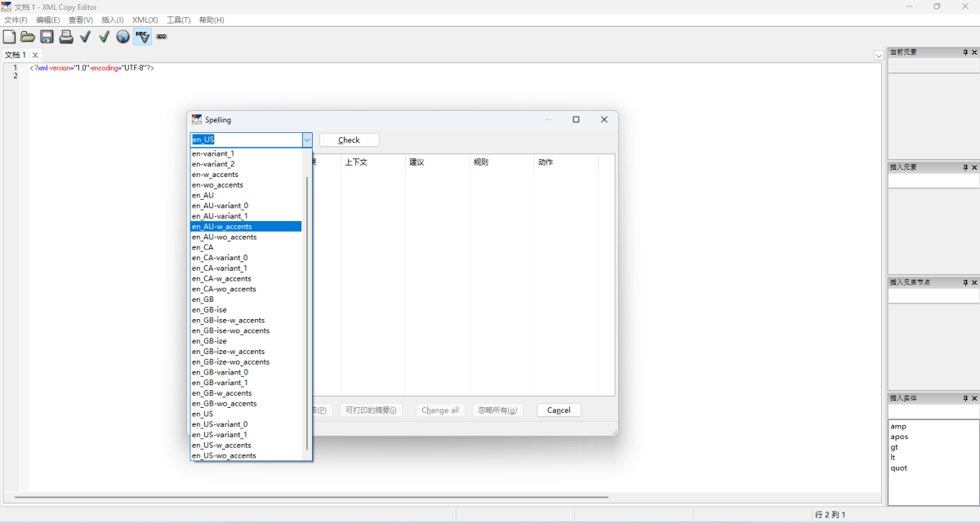Pin the 当前元素 panel
This screenshot has width=980, height=523.
(x=964, y=52)
